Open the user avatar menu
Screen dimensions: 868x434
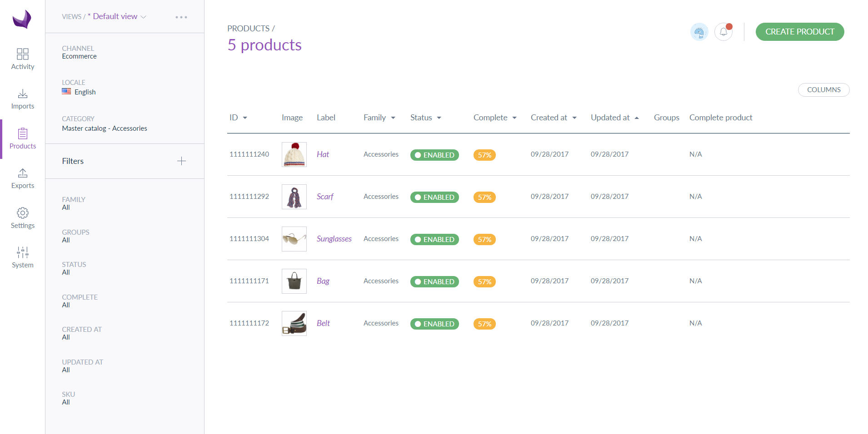pos(699,32)
